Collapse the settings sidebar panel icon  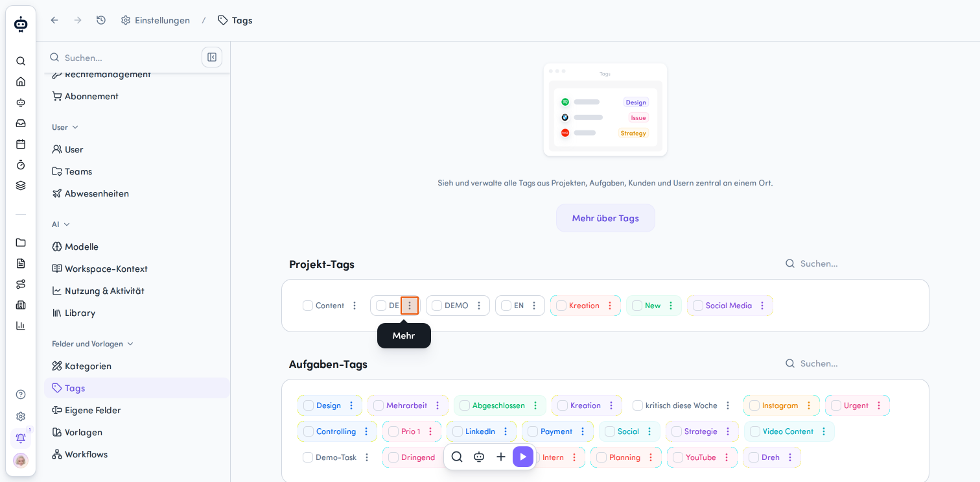click(x=212, y=57)
